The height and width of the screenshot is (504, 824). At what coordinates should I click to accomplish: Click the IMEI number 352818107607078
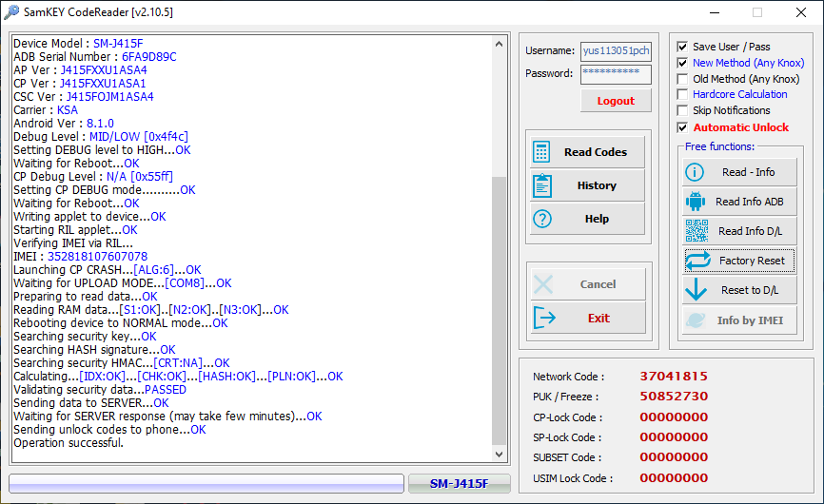click(98, 257)
